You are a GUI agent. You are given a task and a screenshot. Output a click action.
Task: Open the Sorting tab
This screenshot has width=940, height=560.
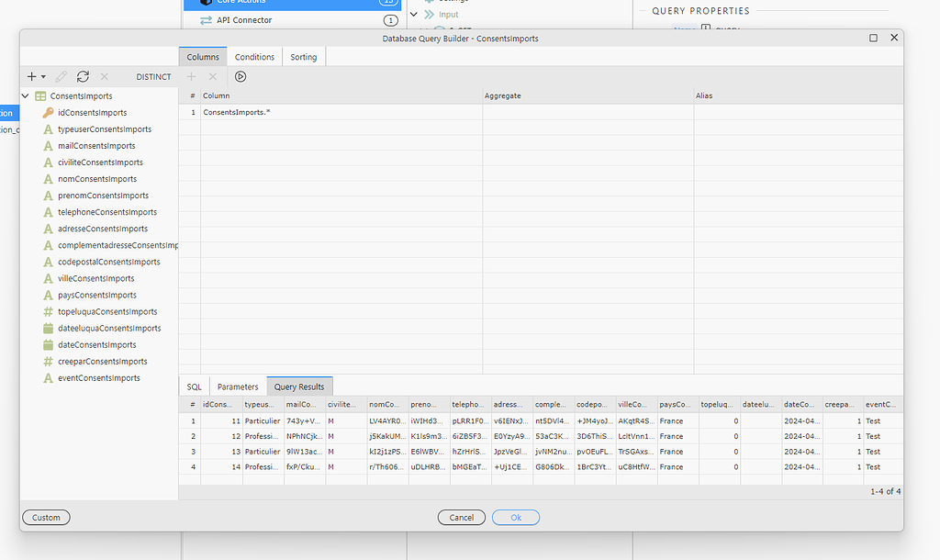pos(303,57)
